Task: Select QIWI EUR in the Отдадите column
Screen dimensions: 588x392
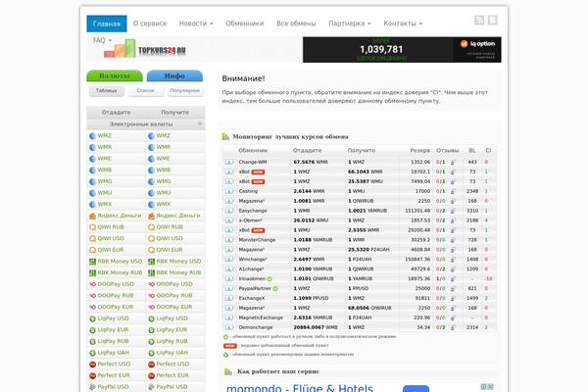Action: click(110, 250)
